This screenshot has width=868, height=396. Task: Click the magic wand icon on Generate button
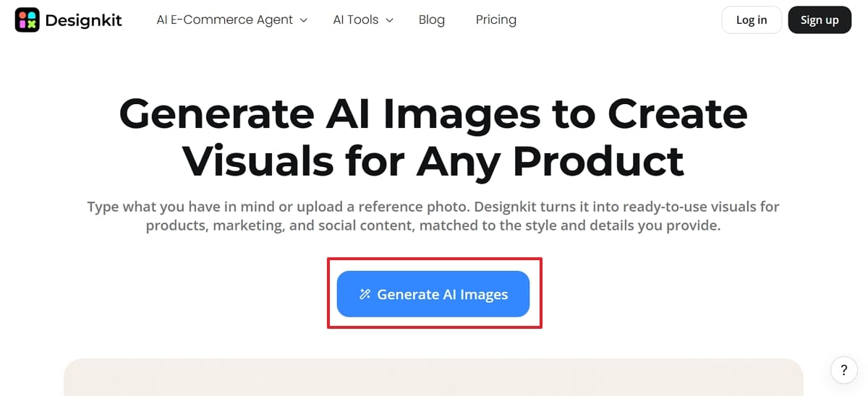pos(365,294)
